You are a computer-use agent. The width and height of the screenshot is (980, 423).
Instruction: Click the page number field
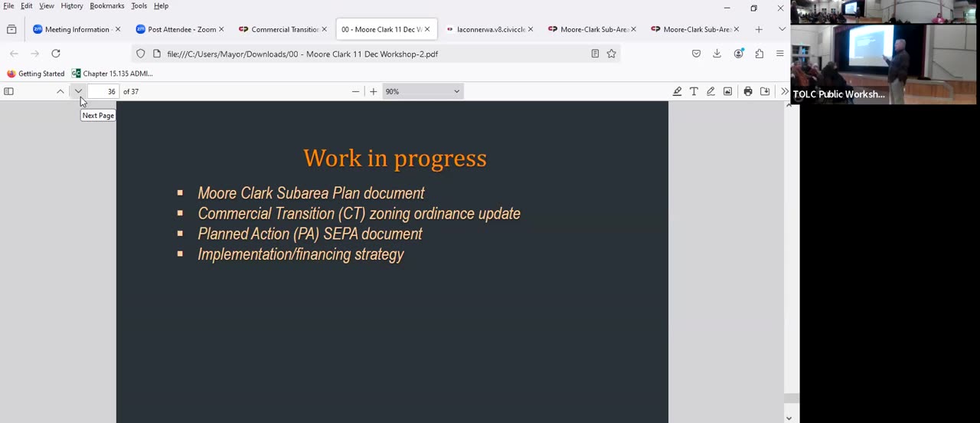pos(105,91)
